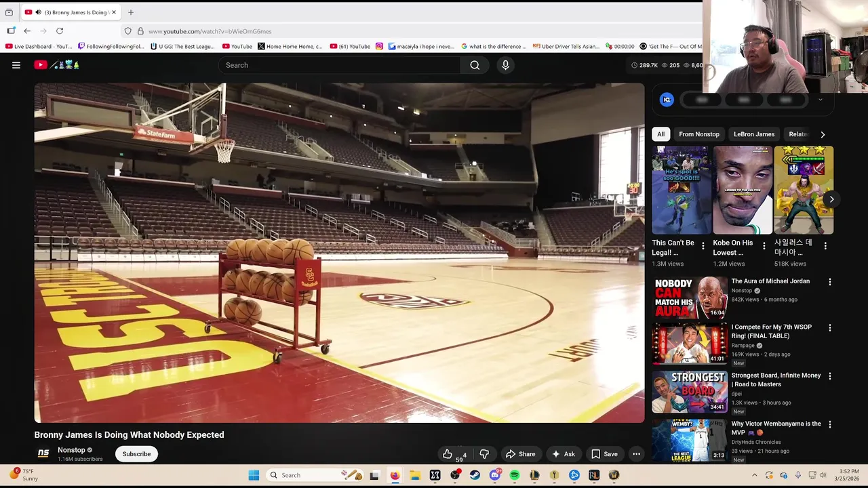This screenshot has height=488, width=868.
Task: Open the 'Live Dashboard - YouT...' bookmark
Action: click(x=39, y=47)
